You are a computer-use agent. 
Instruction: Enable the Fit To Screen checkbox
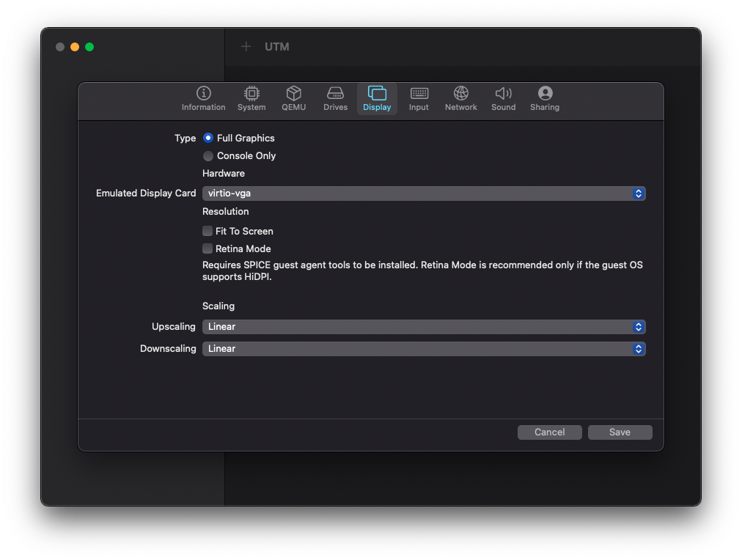(207, 231)
